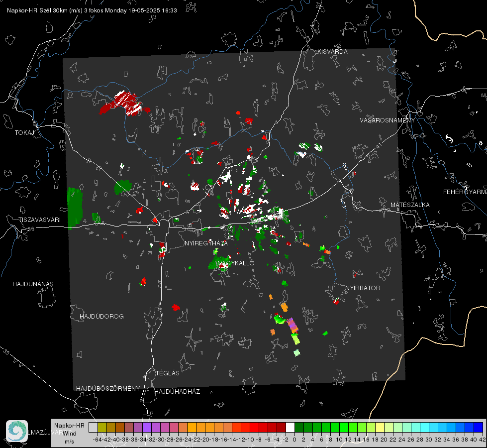This screenshot has width=487, height=448.
Task: Click the tall green echo block above Tiszavasvári
Action: click(75, 208)
